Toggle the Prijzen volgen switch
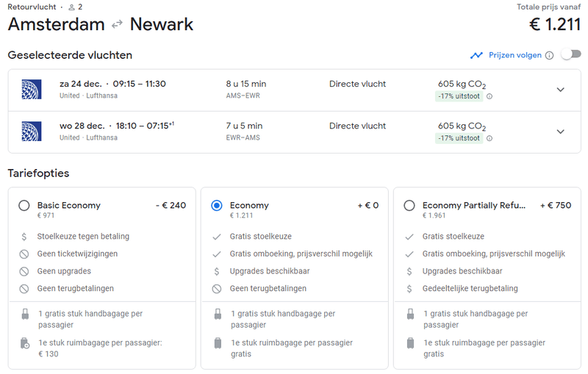This screenshot has width=588, height=374. pos(570,54)
